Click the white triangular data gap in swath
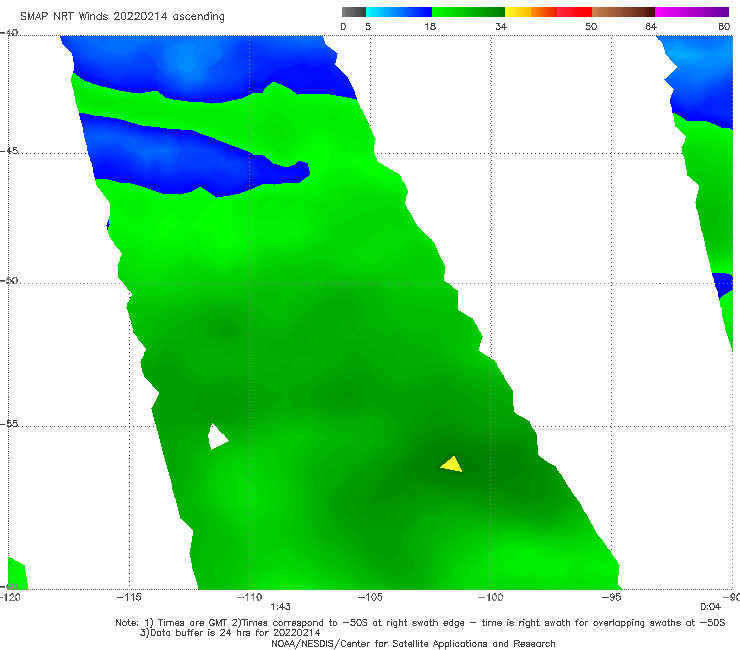The width and height of the screenshot is (740, 650). coord(218,437)
